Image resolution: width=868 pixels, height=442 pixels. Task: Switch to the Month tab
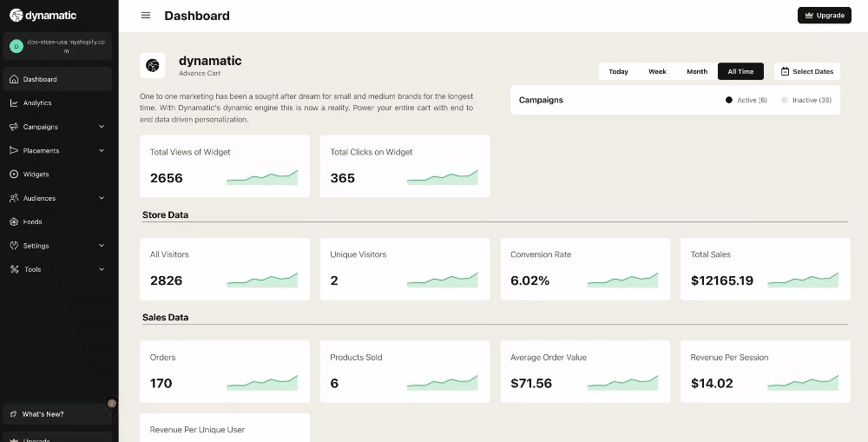[x=697, y=71]
